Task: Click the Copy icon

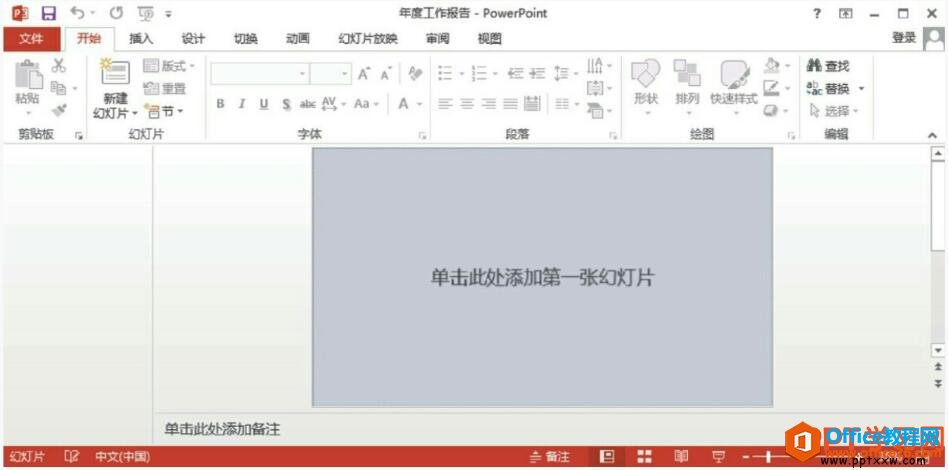Action: (59, 88)
